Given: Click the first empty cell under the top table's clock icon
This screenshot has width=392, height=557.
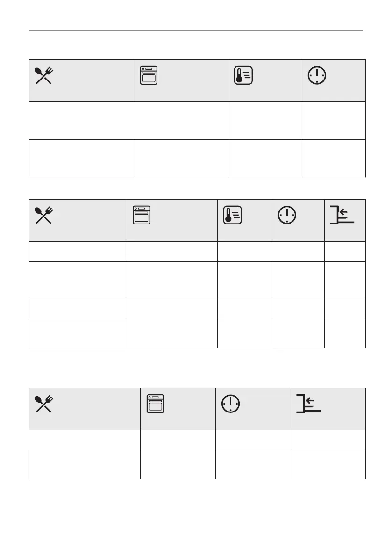Looking at the screenshot, I should coord(334,120).
